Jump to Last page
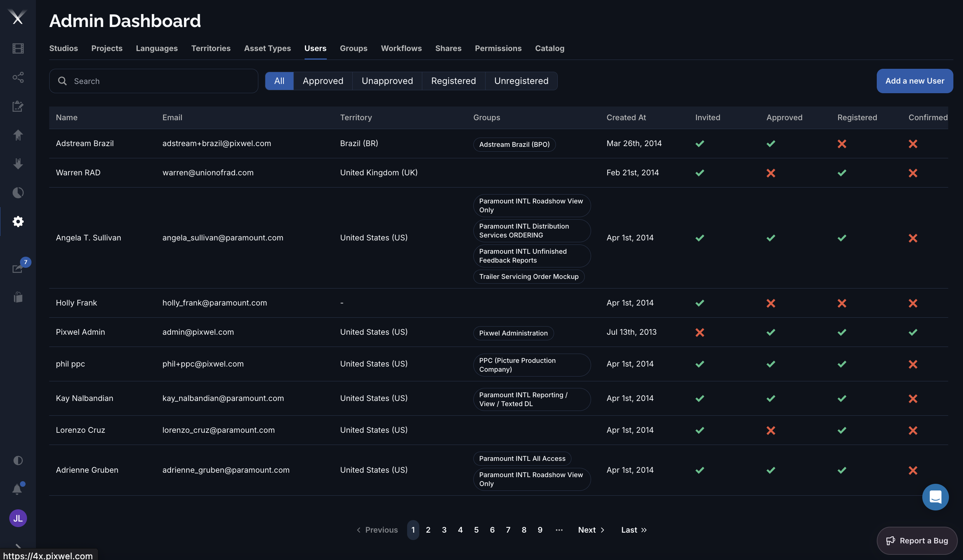Image resolution: width=963 pixels, height=560 pixels. point(634,530)
